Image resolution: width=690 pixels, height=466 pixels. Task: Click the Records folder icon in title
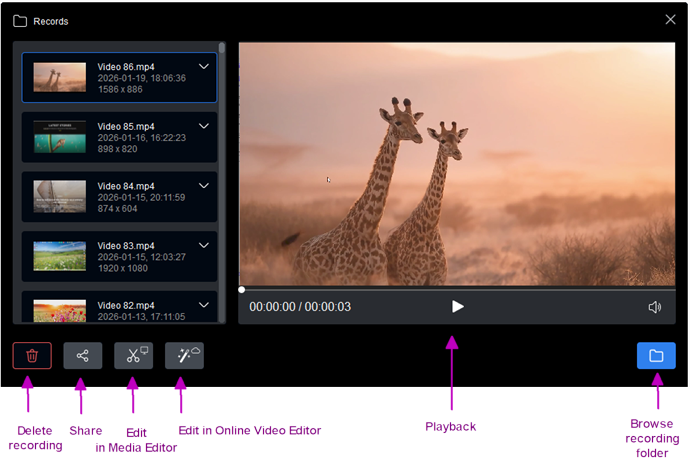(x=20, y=20)
